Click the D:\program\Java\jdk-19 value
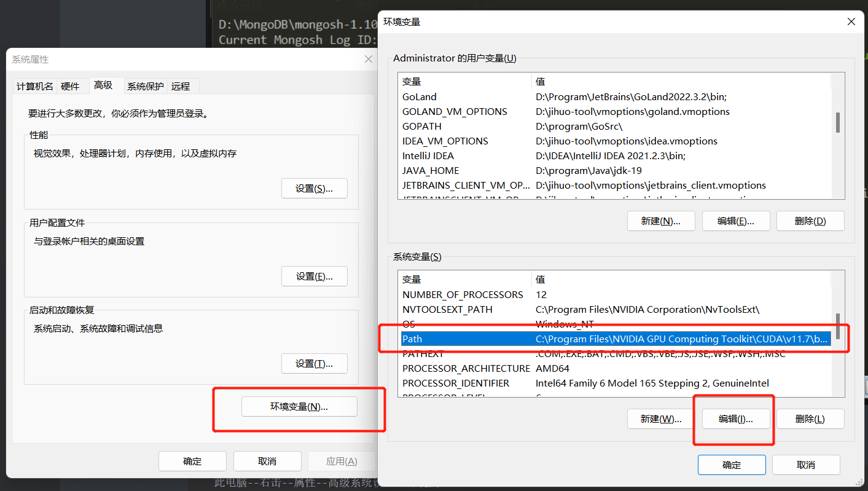 coord(588,171)
